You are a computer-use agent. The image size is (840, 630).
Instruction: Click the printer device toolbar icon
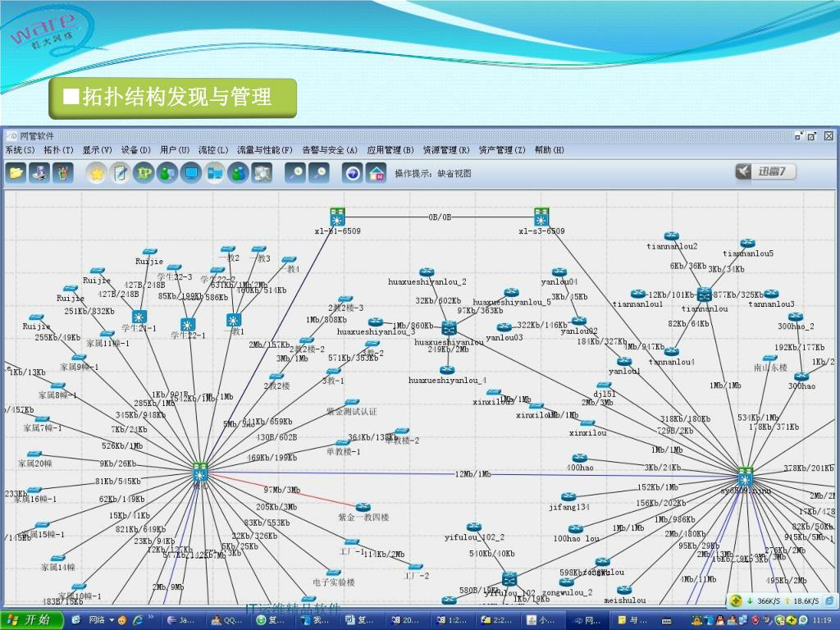pos(39,172)
